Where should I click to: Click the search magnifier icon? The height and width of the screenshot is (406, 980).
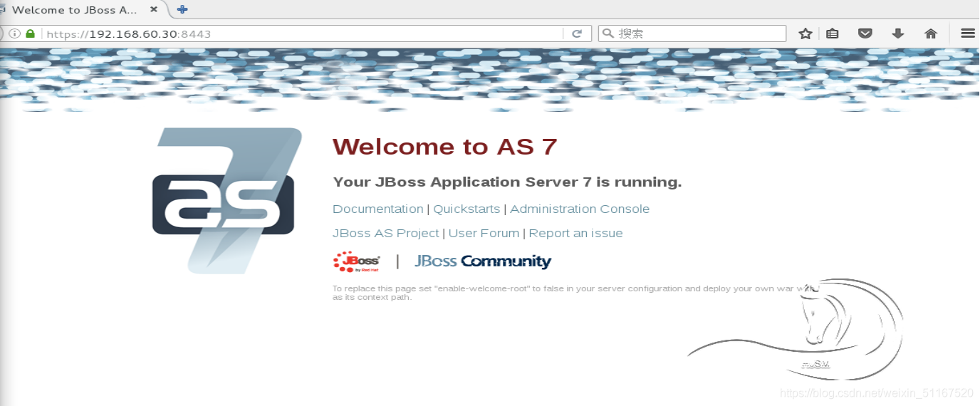[608, 33]
